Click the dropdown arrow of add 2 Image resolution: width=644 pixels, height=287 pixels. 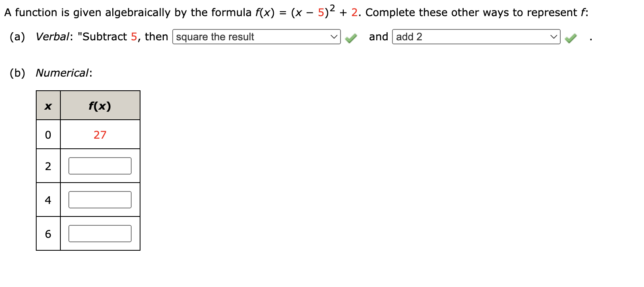(554, 37)
